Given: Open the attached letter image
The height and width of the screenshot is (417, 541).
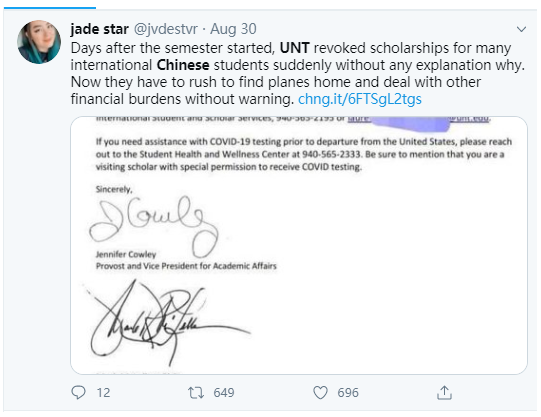Looking at the screenshot, I should (x=299, y=245).
